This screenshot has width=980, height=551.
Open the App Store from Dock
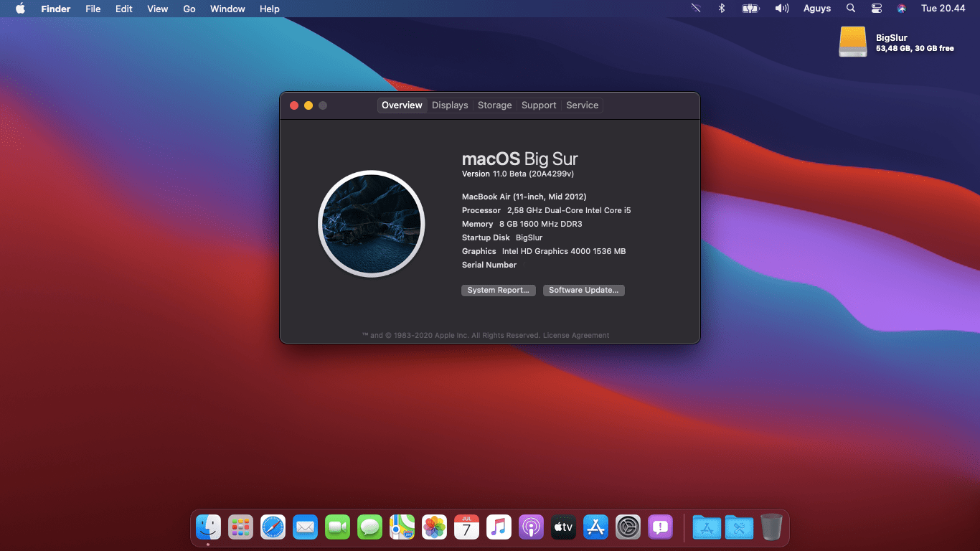click(595, 527)
